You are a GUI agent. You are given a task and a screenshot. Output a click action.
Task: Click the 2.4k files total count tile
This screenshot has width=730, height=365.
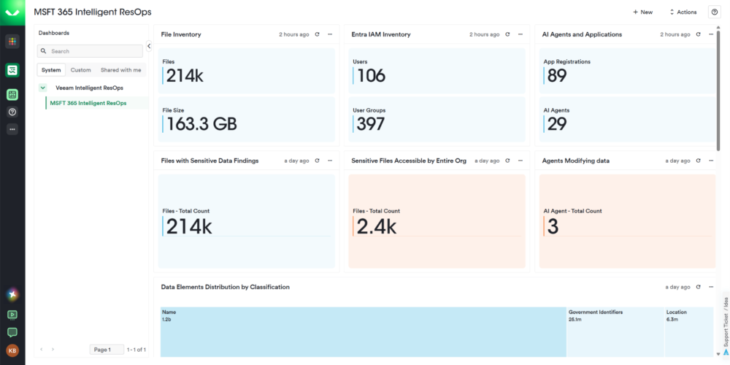coord(437,221)
